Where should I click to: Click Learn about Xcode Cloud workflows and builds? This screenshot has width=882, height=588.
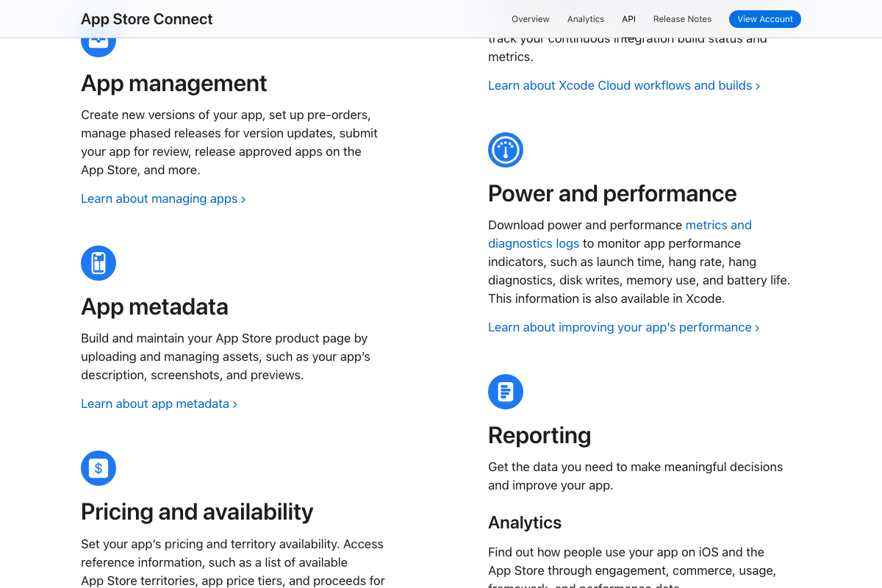point(620,85)
